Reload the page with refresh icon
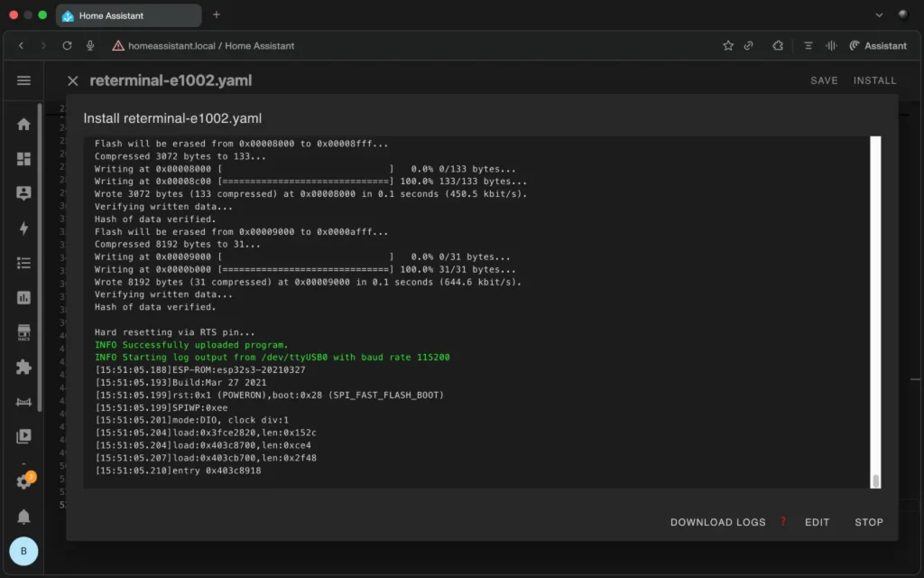 tap(67, 45)
